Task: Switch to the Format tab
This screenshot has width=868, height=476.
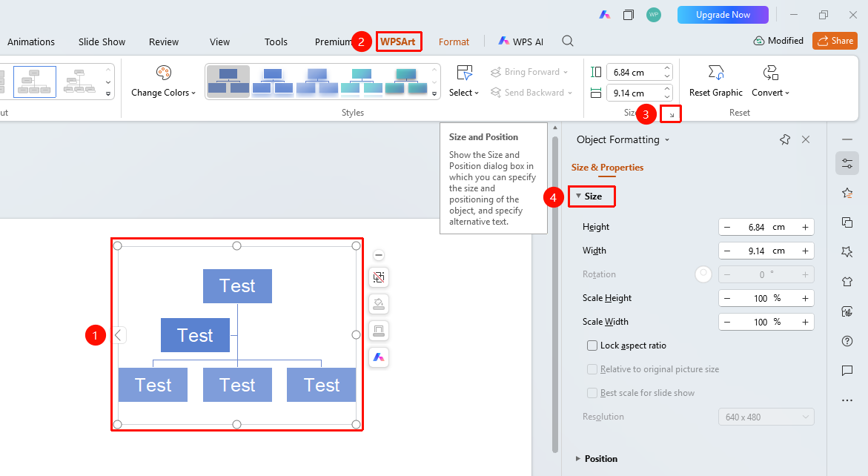Action: click(x=454, y=42)
